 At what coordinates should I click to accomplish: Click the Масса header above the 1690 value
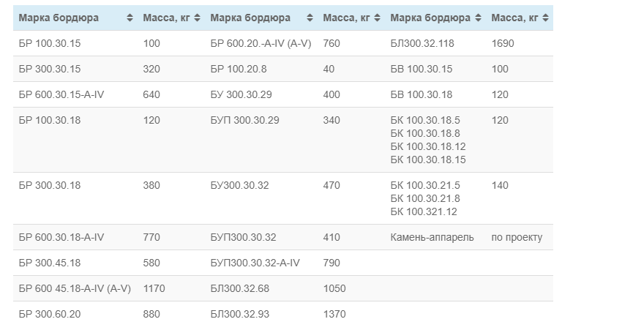513,18
